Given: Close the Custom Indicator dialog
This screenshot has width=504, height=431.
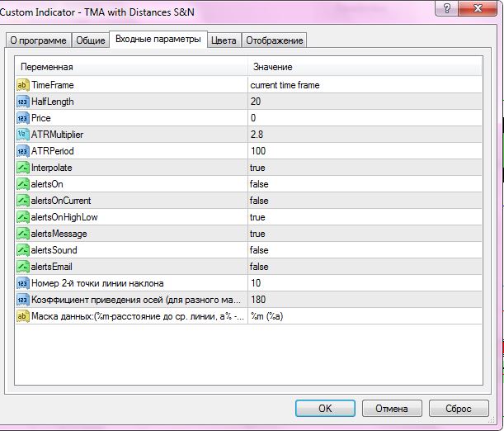Looking at the screenshot, I should 478,8.
